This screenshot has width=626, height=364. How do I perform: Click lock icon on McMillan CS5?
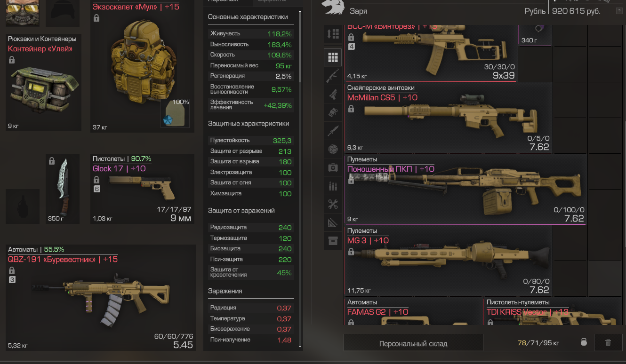(351, 109)
